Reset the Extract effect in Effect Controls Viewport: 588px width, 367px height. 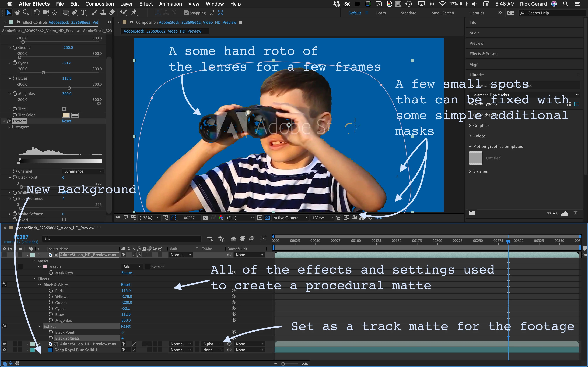click(66, 121)
